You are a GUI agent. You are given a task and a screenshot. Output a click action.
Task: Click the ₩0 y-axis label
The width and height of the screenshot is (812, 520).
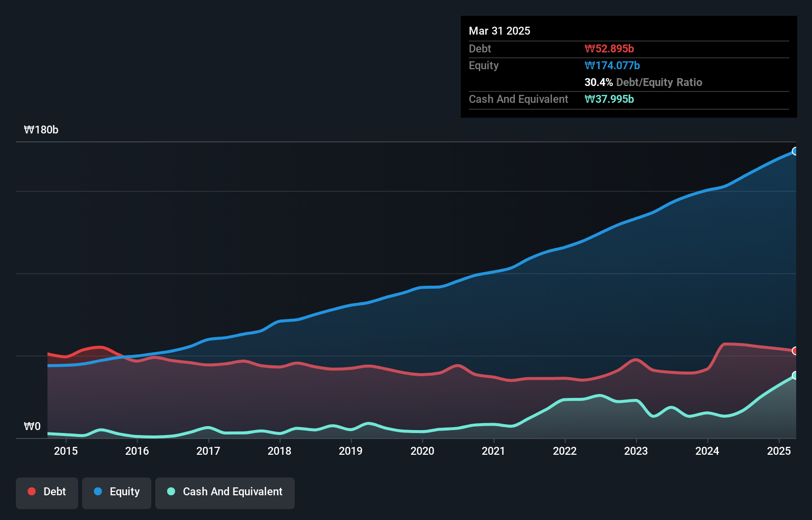[32, 426]
